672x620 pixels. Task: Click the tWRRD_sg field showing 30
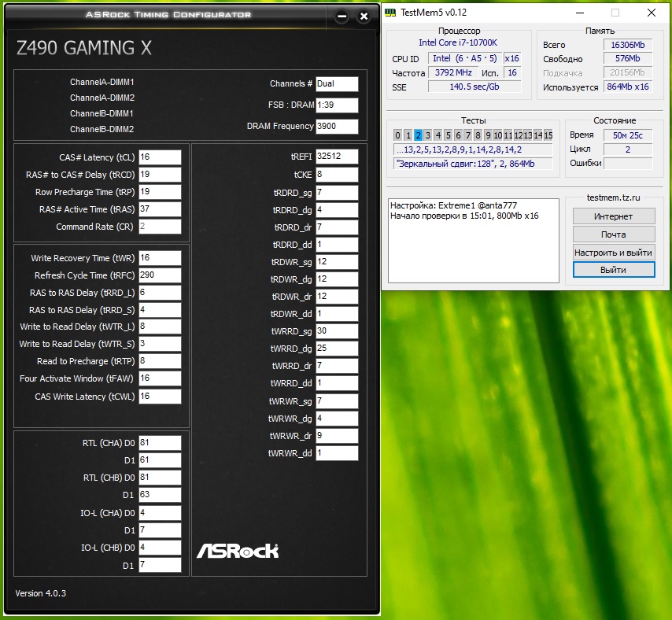[x=337, y=331]
